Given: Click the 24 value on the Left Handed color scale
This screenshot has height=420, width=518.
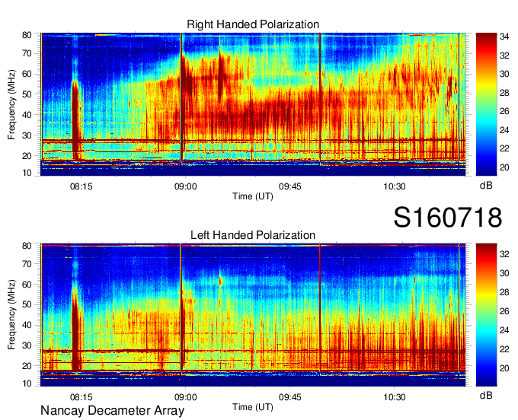Looking at the screenshot, I should pyautogui.click(x=504, y=330).
